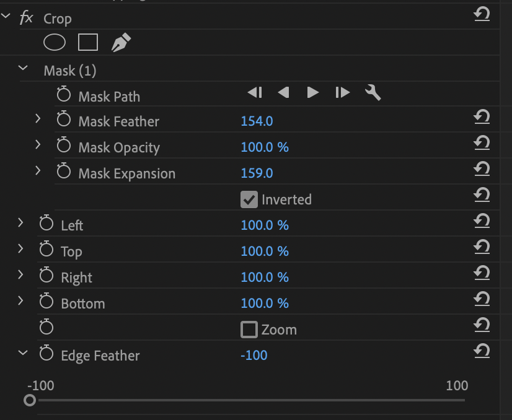
Task: Click Mask Expansion value 159.0
Action: tap(257, 173)
